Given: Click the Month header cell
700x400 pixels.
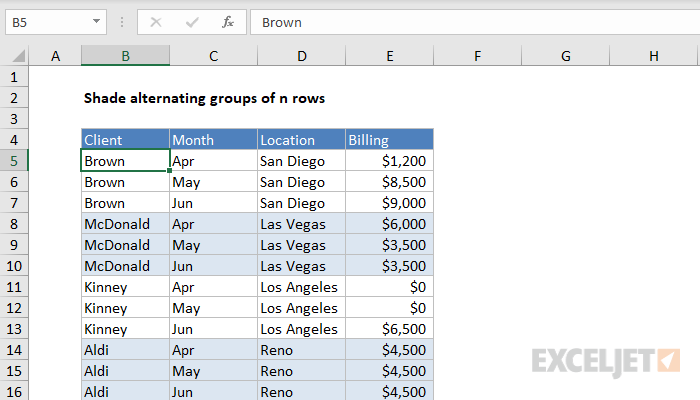Looking at the screenshot, I should tap(213, 140).
